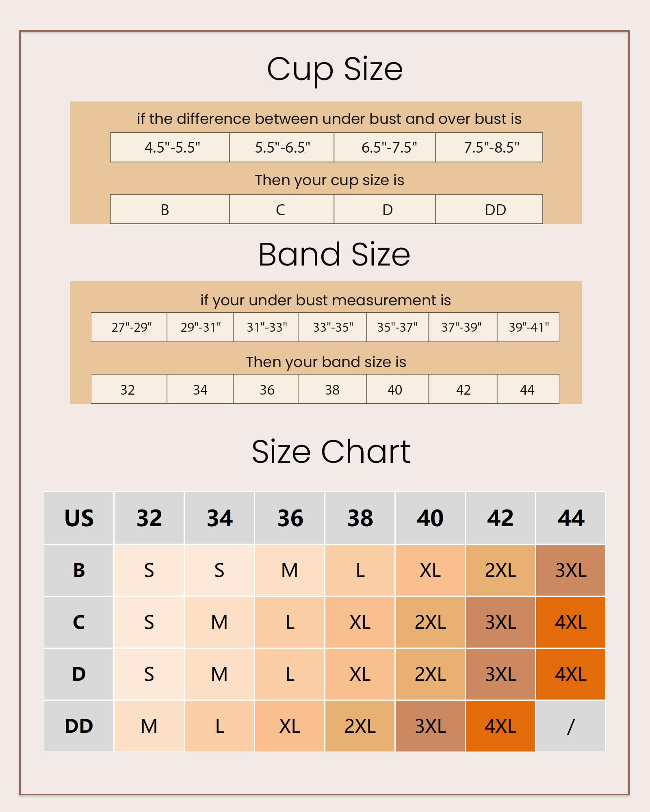Select the 44 column header in size chart
This screenshot has height=812, width=650.
tap(571, 518)
